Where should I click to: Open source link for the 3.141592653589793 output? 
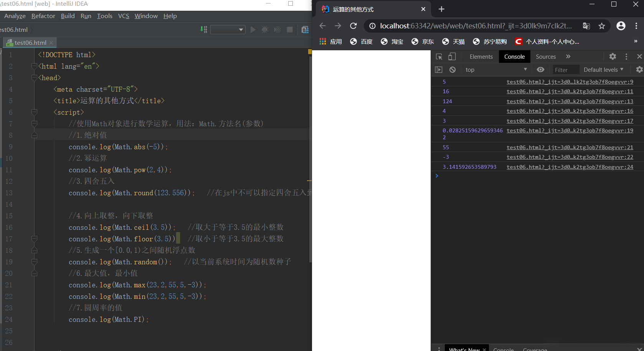pyautogui.click(x=570, y=167)
